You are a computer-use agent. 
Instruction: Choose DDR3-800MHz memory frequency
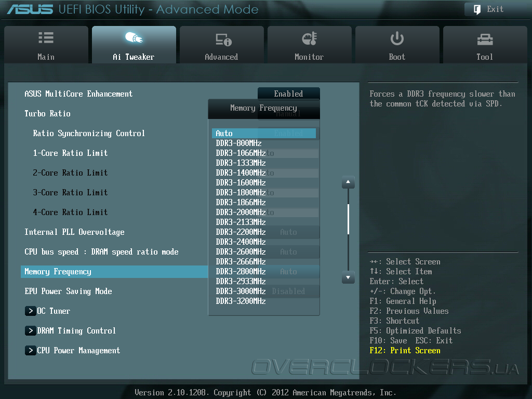pyautogui.click(x=264, y=143)
